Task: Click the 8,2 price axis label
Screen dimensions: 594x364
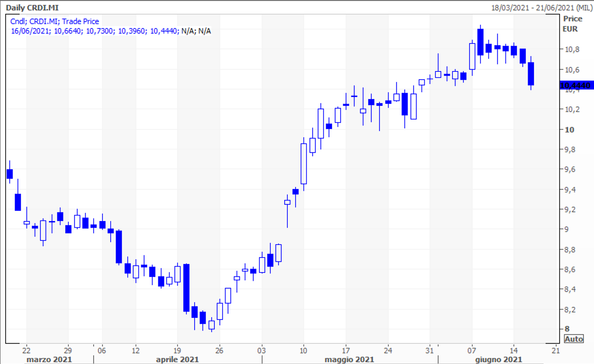Action: (x=570, y=309)
